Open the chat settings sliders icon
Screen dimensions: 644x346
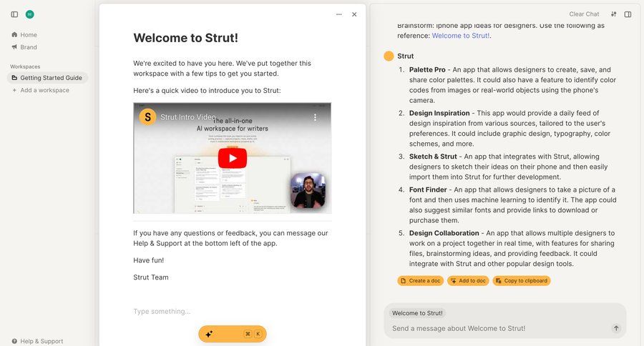coord(614,14)
